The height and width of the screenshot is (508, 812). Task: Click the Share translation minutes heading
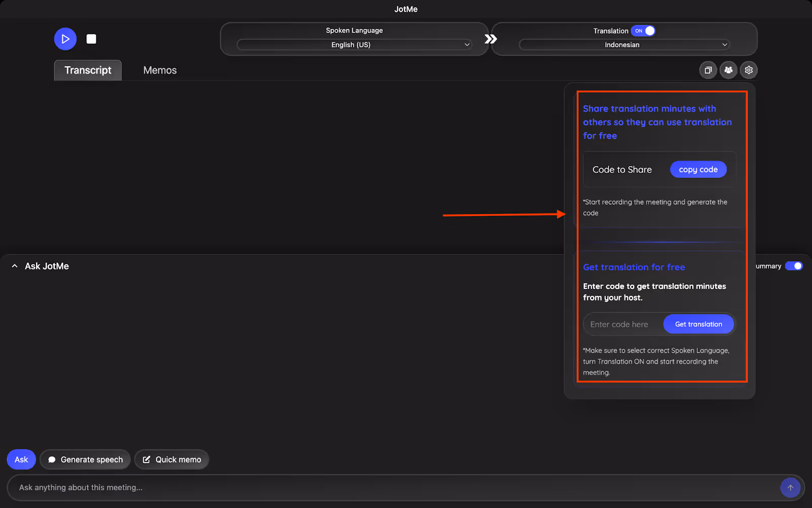657,122
